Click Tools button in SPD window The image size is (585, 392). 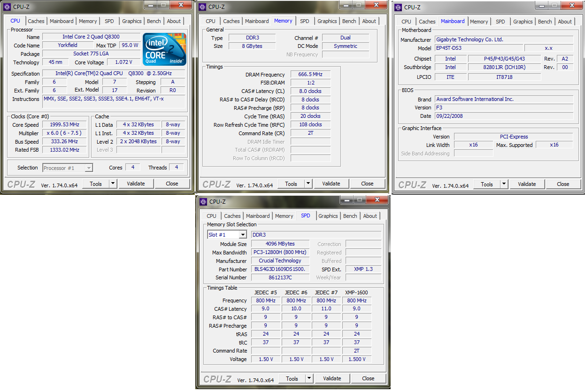tap(292, 378)
